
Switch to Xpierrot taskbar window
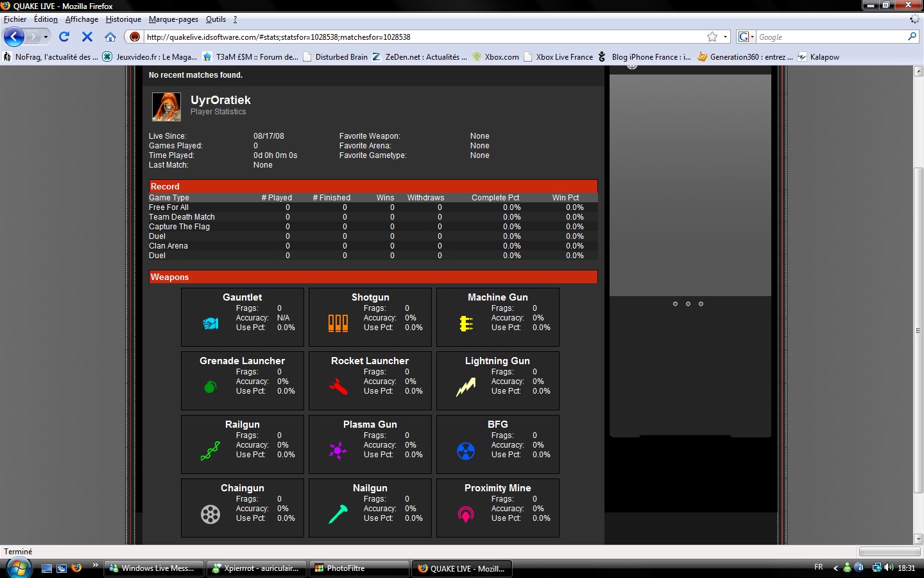point(257,568)
